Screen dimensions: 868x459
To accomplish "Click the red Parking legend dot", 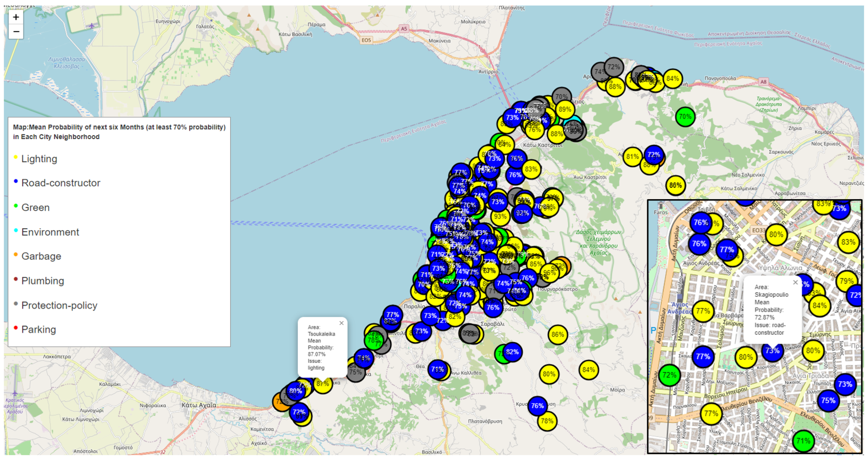I will point(15,328).
